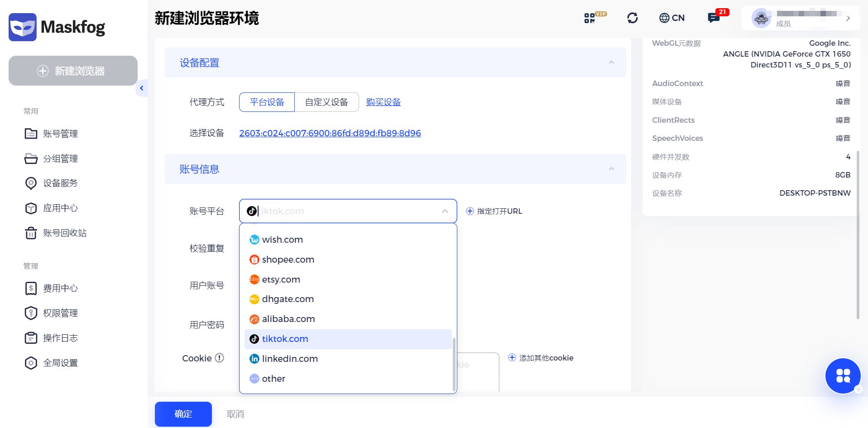This screenshot has width=868, height=428.
Task: Click the refresh sync icon in header
Action: coord(633,18)
